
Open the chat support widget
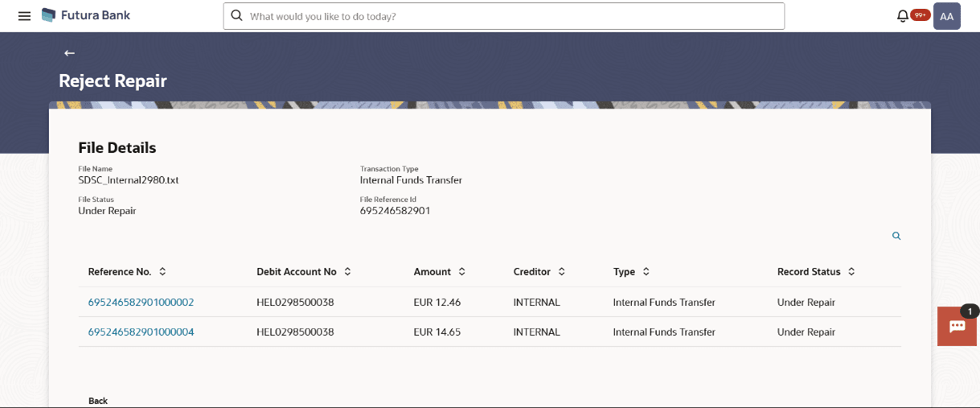[957, 326]
